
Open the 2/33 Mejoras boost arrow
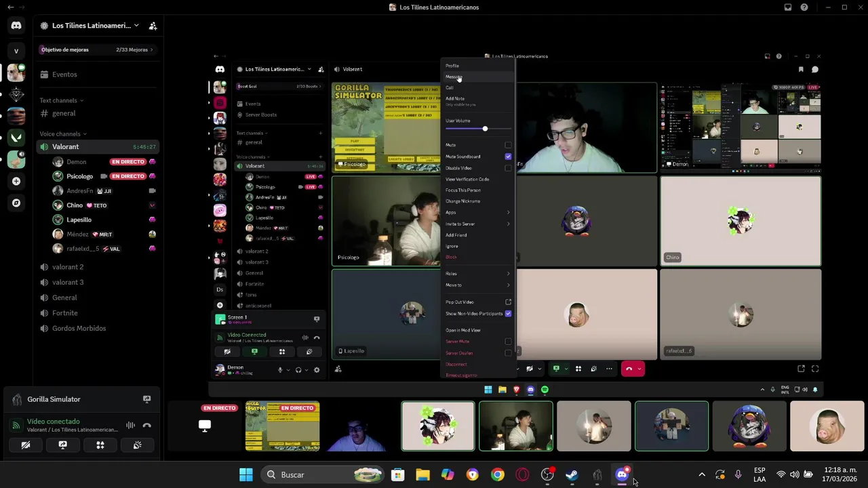pos(151,49)
